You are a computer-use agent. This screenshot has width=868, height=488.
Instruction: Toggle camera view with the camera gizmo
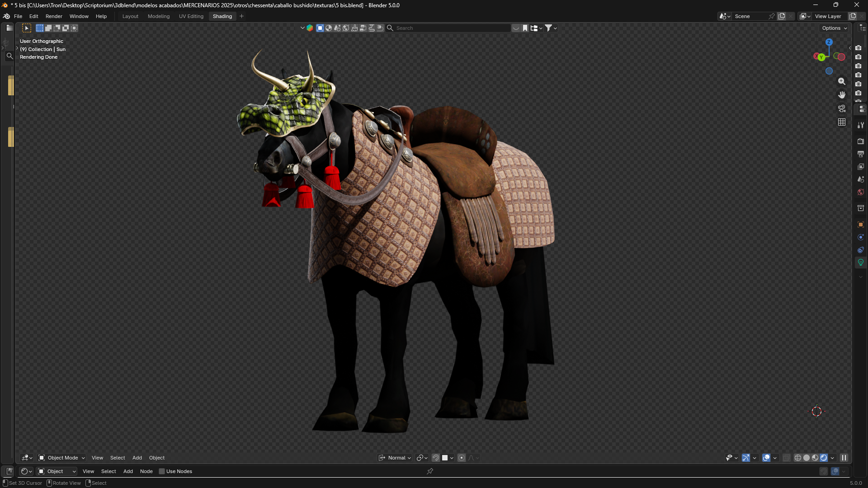coord(841,108)
